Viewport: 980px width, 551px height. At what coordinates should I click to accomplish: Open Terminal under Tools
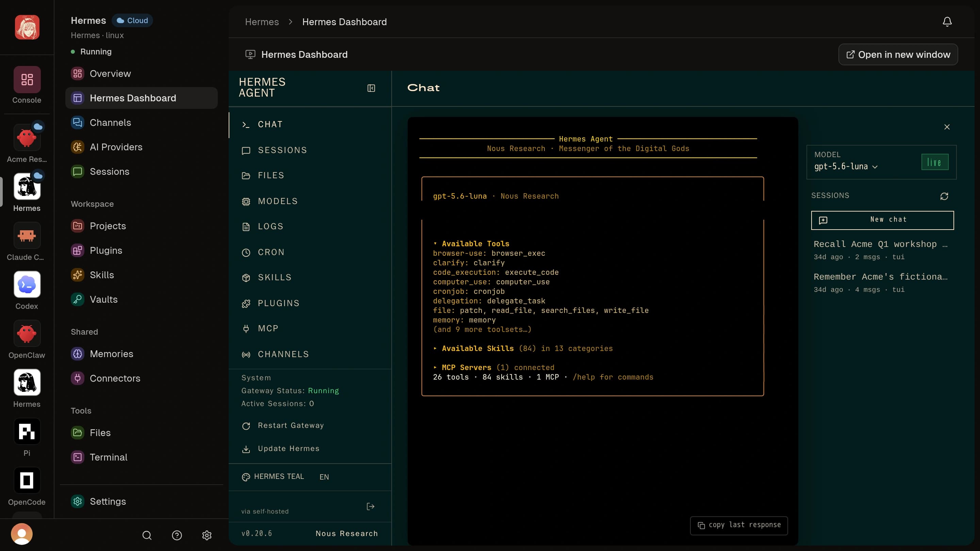(x=142, y=457)
